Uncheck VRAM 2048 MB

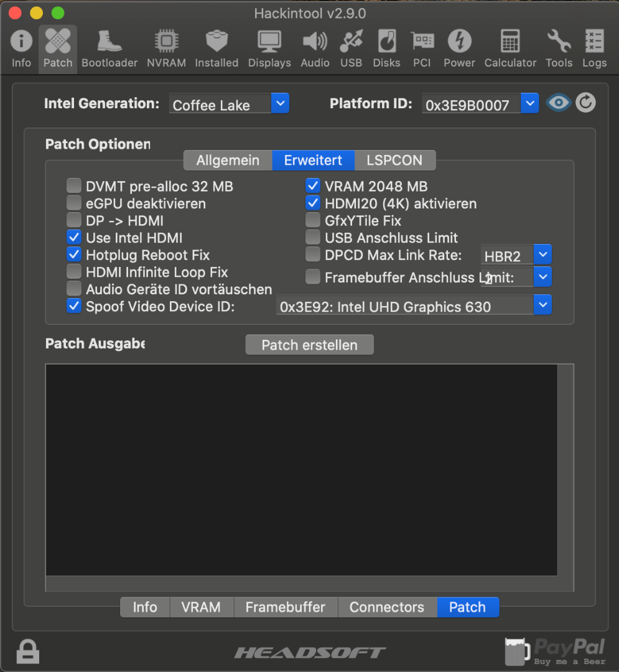tap(313, 185)
